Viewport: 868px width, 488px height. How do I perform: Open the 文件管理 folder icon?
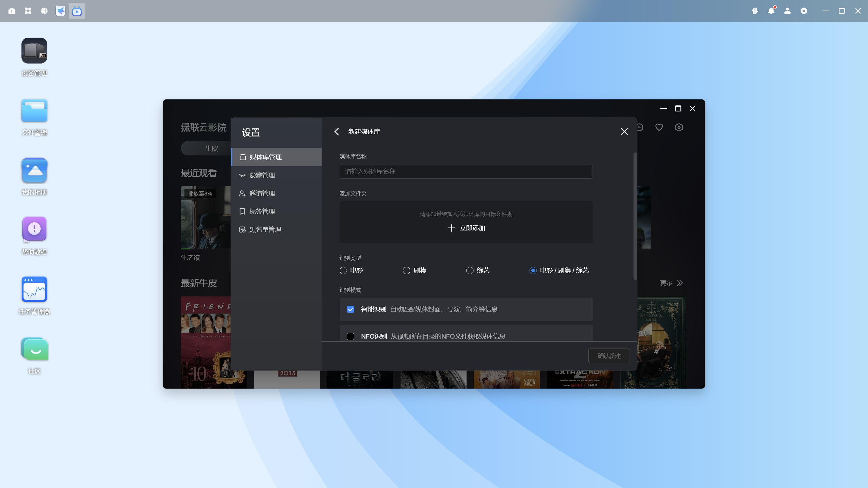[34, 111]
